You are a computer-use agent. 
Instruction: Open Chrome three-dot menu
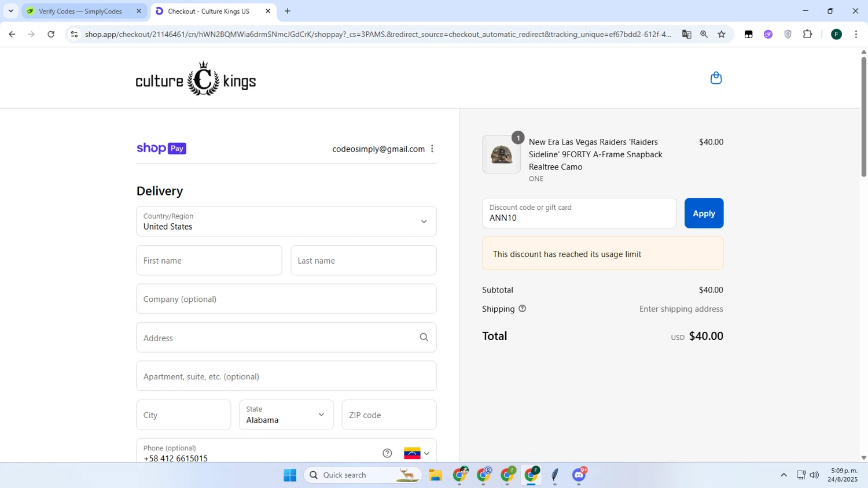856,34
